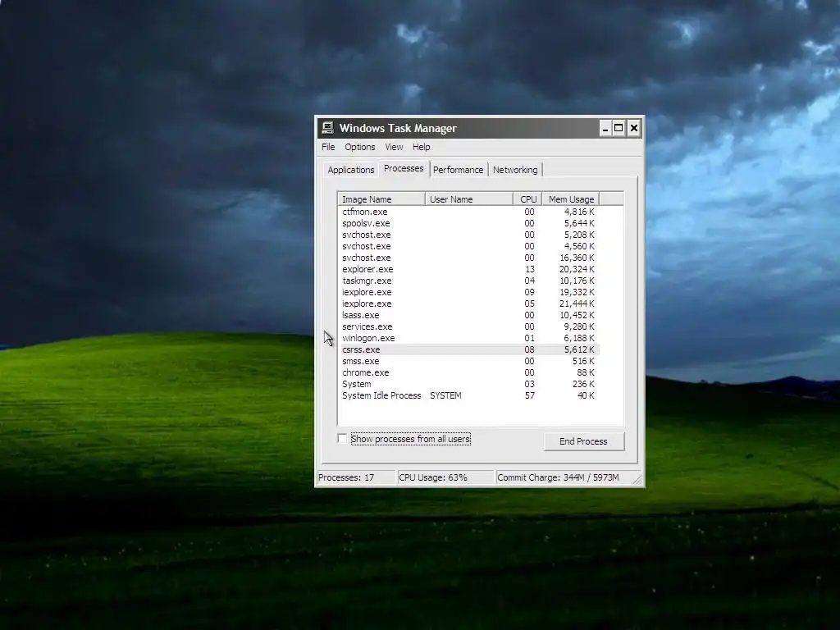Select the System process row

tap(469, 385)
